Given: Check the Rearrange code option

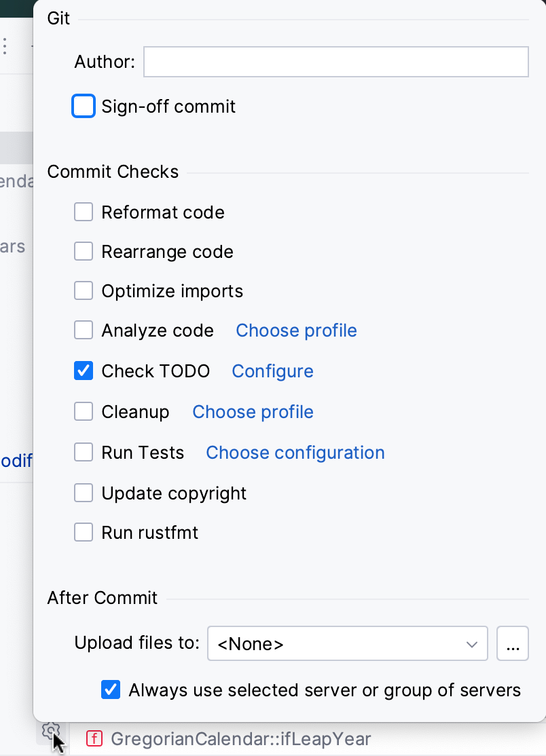Looking at the screenshot, I should point(83,251).
